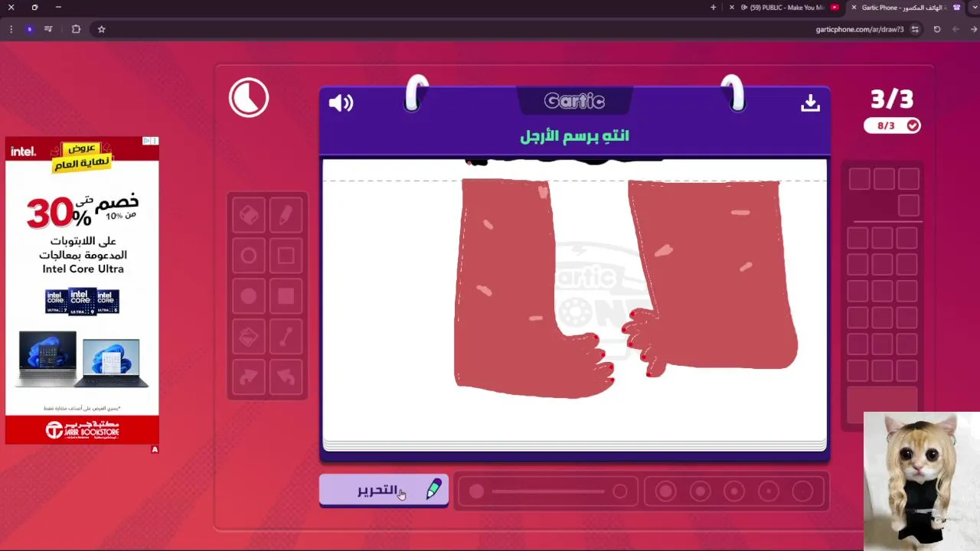Close the YouTube browser tab
The image size is (980, 551).
coord(732,8)
